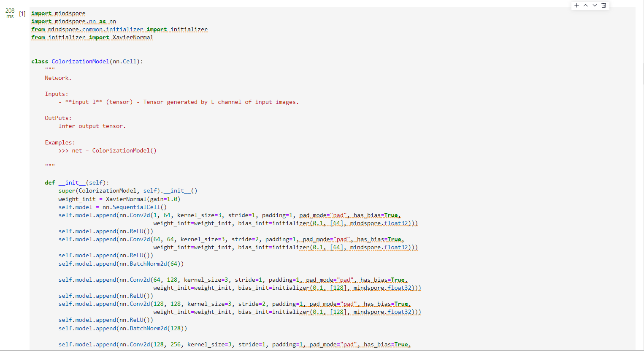Click "from initializer import XavierNormal" line
Image resolution: width=644 pixels, height=351 pixels.
[92, 38]
